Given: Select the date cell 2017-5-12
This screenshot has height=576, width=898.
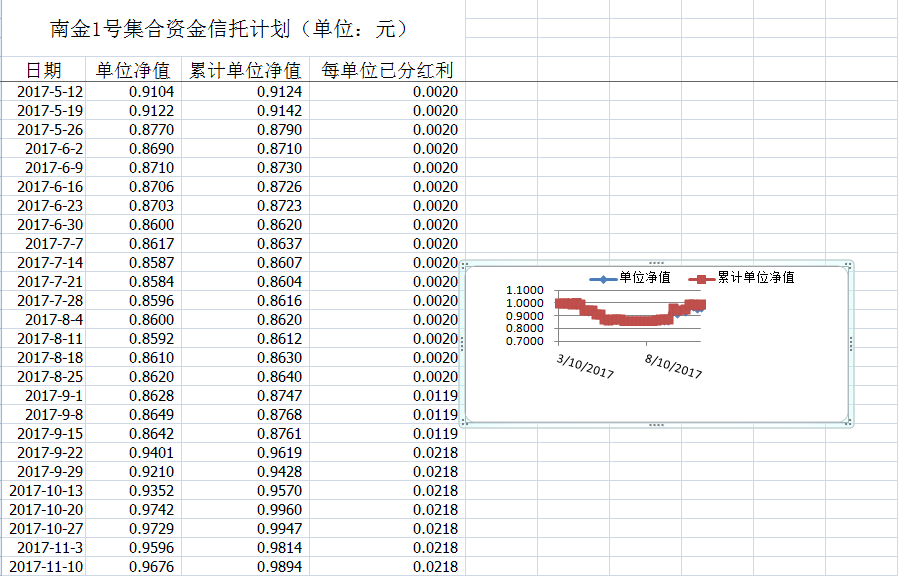Looking at the screenshot, I should 50,92.
